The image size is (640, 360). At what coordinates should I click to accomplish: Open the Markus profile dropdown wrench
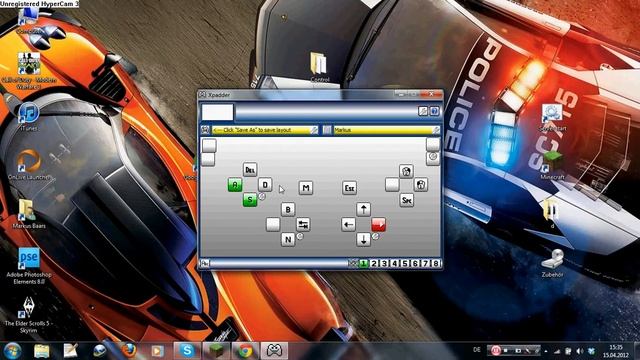(x=436, y=130)
